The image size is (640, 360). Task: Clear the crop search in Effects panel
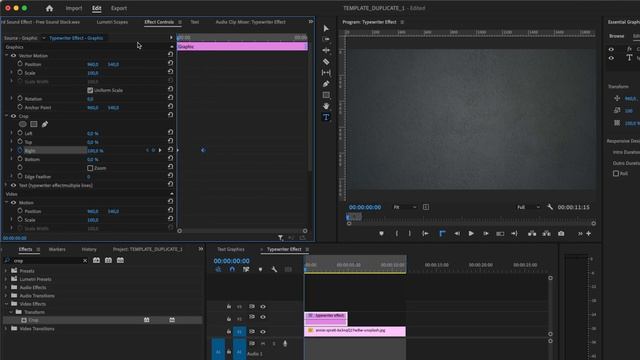[x=85, y=260]
